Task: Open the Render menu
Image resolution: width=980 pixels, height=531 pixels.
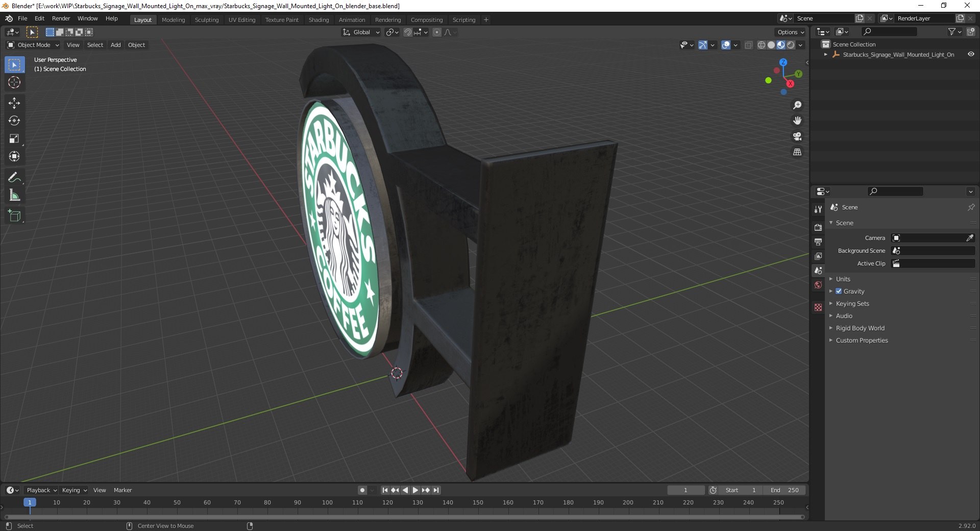Action: (x=61, y=18)
